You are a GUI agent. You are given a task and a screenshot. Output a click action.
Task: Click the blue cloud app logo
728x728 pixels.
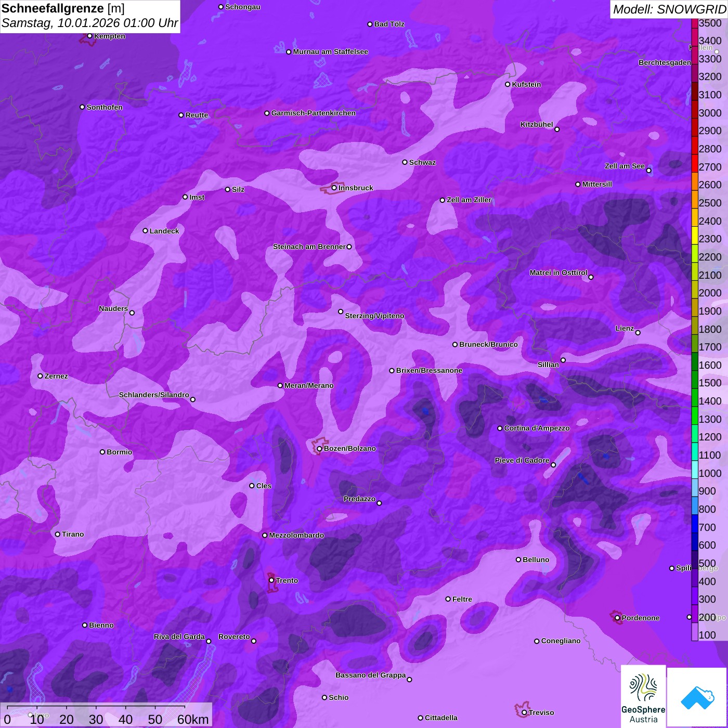697,697
